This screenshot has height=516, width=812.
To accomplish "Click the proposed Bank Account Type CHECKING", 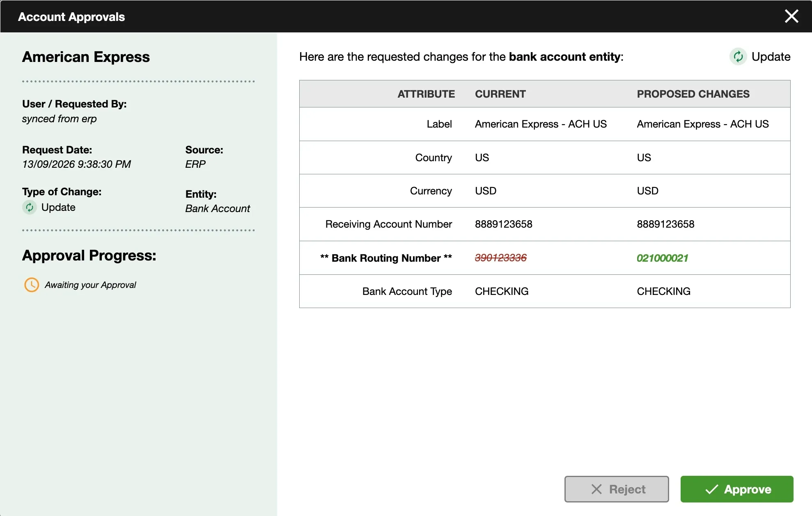I will 663,291.
